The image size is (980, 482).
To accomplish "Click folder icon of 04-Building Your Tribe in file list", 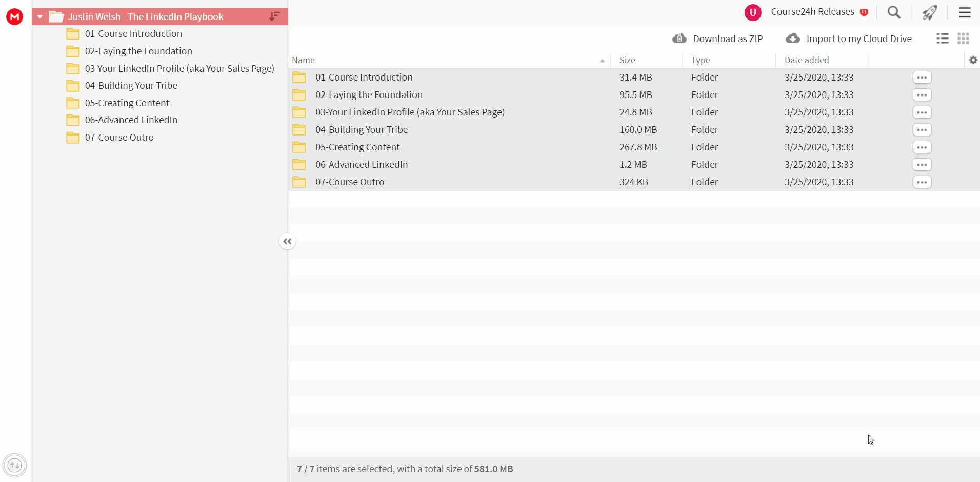I will [299, 130].
